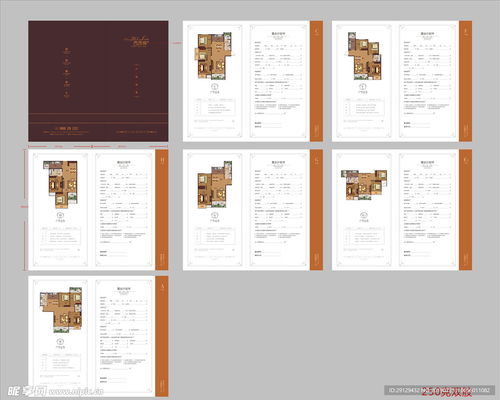Click the gold hotline text on the maroon cover
The image size is (500, 400).
tap(66, 128)
